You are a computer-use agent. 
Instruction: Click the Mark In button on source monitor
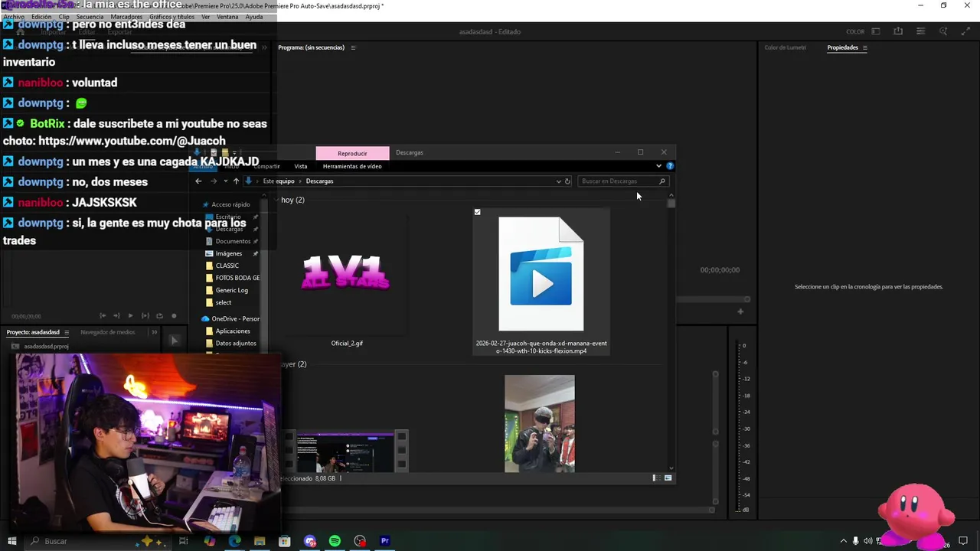pyautogui.click(x=103, y=315)
